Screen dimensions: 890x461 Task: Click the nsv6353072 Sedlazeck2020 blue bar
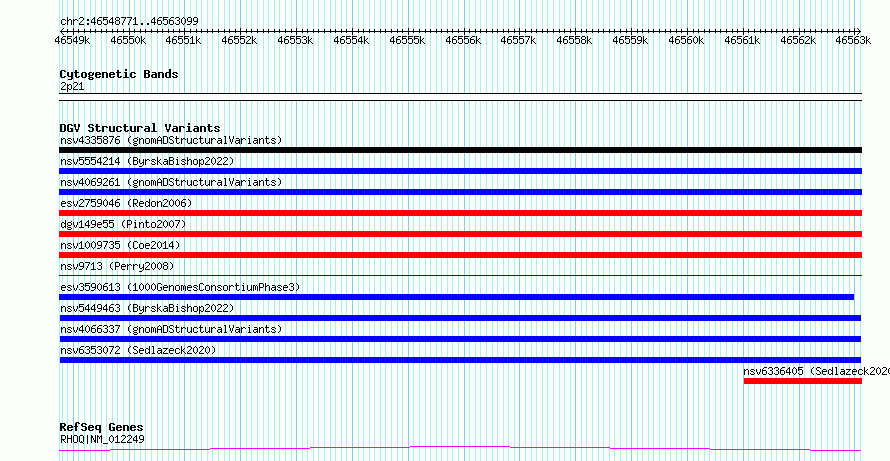pyautogui.click(x=460, y=360)
